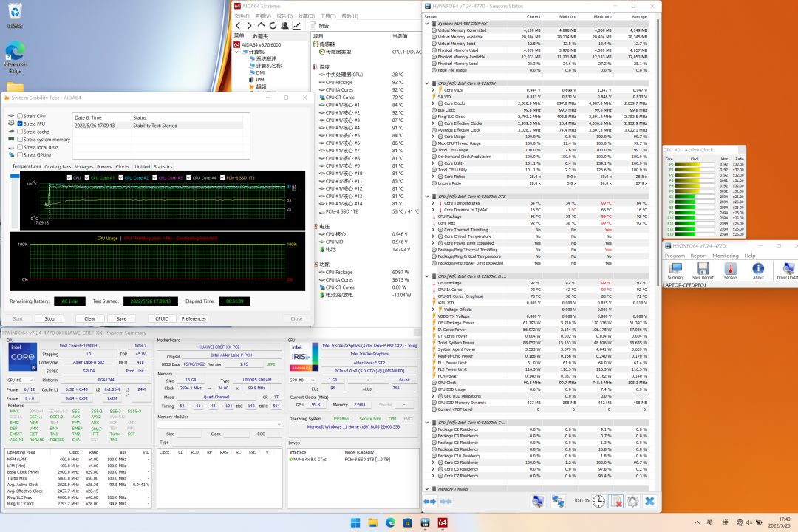Image resolution: width=798 pixels, height=532 pixels.
Task: Open Sensors thermometer icon in HWiNFO
Action: [x=730, y=269]
